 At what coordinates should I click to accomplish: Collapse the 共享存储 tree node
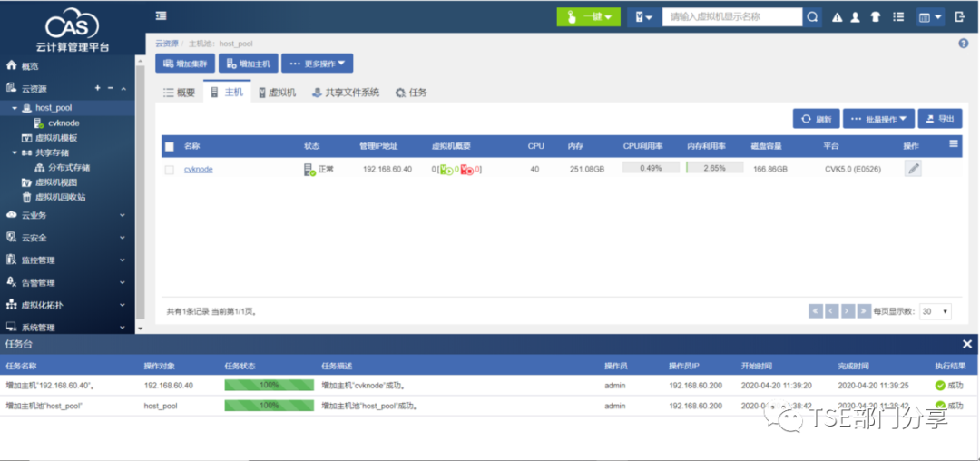[15, 152]
